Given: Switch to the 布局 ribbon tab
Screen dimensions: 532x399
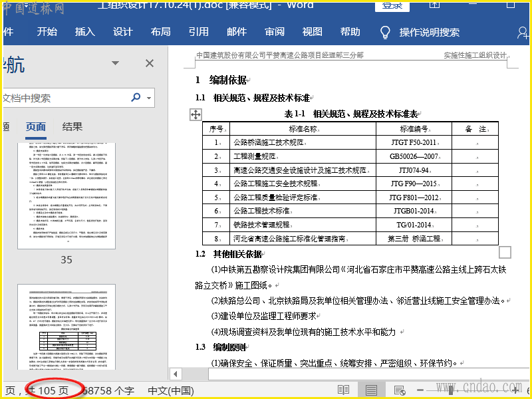Looking at the screenshot, I should [161, 32].
